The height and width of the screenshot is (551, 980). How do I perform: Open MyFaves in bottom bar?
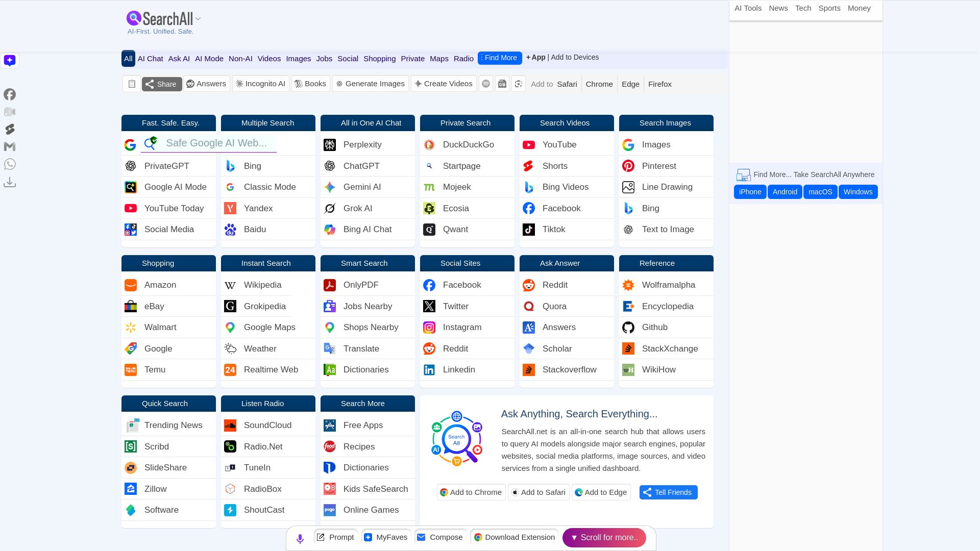[x=386, y=537]
